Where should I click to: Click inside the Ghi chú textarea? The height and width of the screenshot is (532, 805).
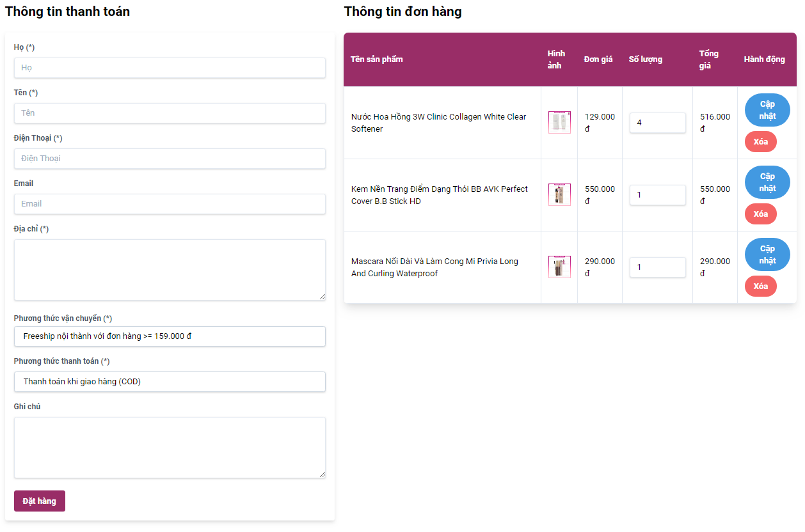coord(170,448)
